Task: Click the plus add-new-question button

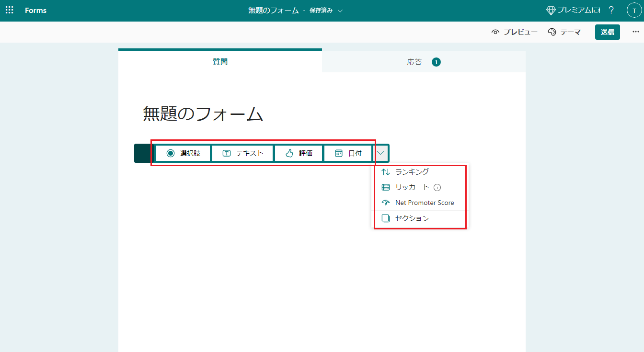Action: pos(143,153)
